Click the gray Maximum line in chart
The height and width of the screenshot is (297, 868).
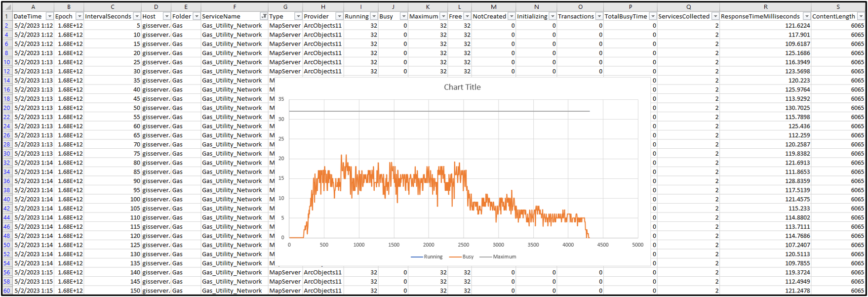coord(439,111)
